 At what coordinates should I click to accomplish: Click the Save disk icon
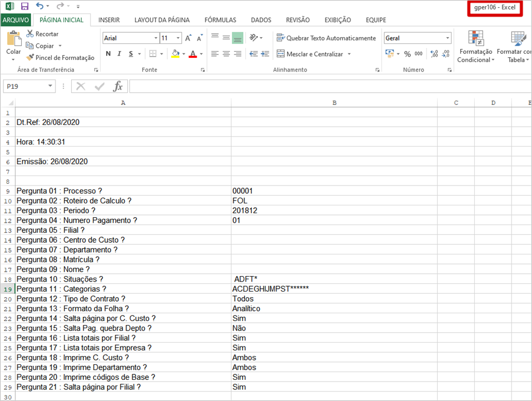click(24, 6)
